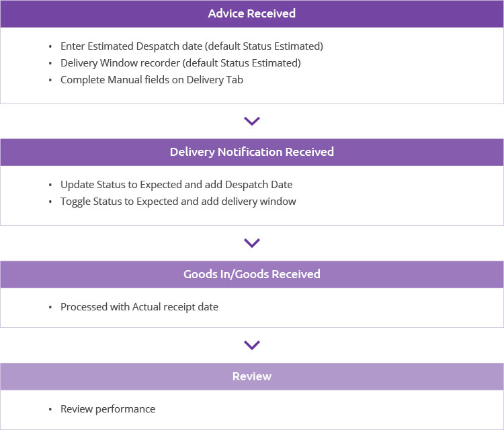
Task: Click Processed with Actual receipt date
Action: [x=139, y=307]
